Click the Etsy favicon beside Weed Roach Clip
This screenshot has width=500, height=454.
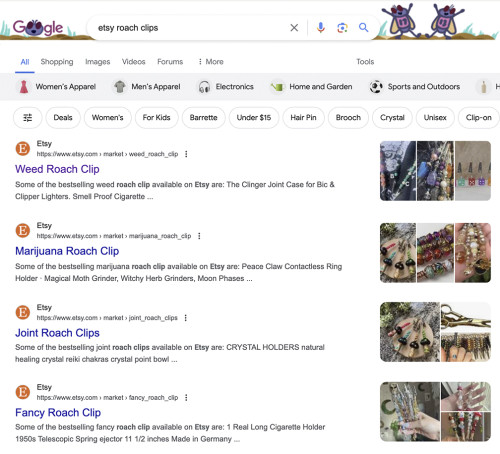point(23,148)
